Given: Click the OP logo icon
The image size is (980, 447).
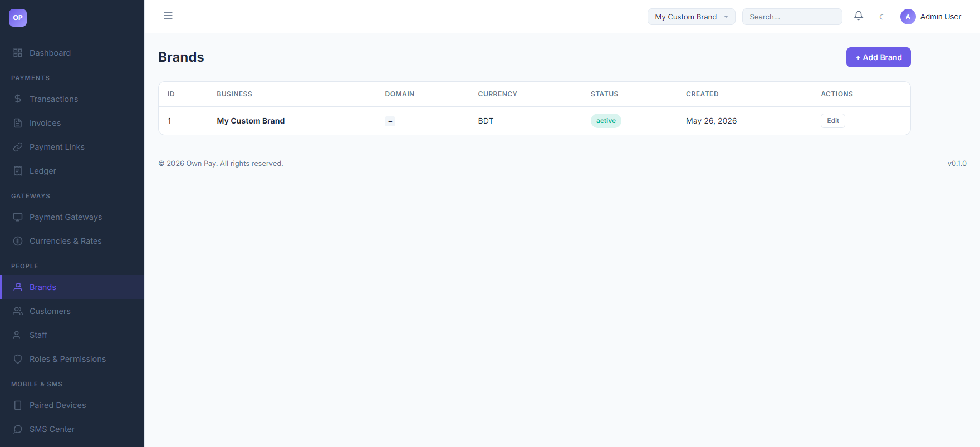Looking at the screenshot, I should tap(18, 18).
